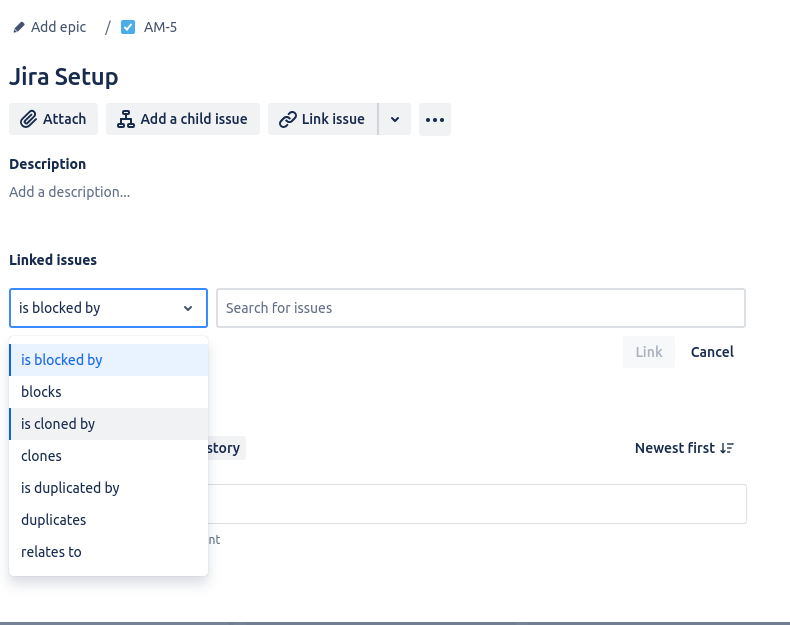Click the comment input box
Image resolution: width=790 pixels, height=625 pixels.
477,504
